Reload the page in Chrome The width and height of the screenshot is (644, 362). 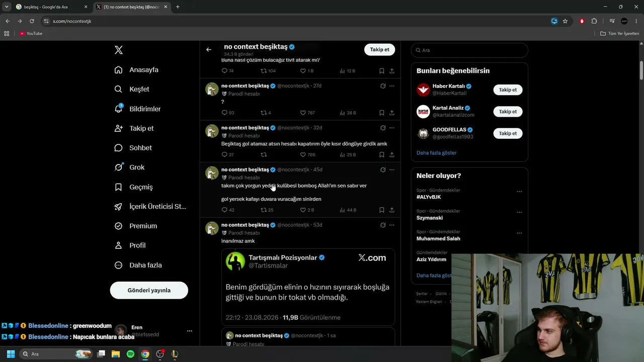tap(32, 21)
